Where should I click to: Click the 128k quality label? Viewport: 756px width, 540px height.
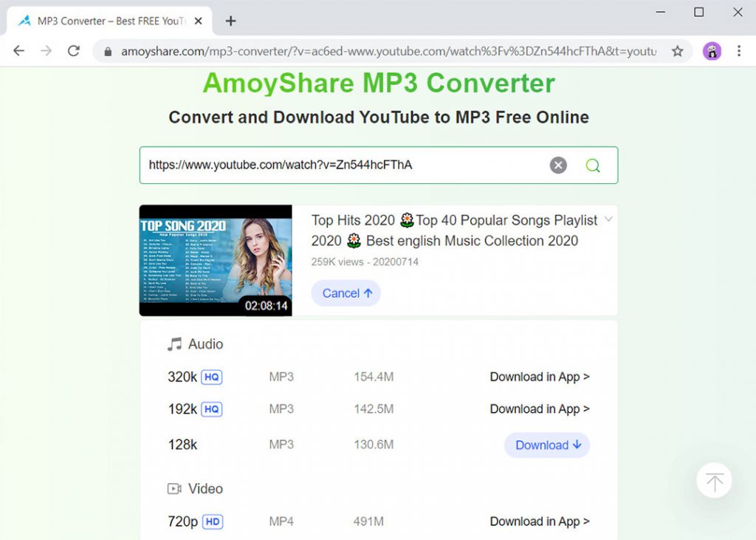[182, 445]
